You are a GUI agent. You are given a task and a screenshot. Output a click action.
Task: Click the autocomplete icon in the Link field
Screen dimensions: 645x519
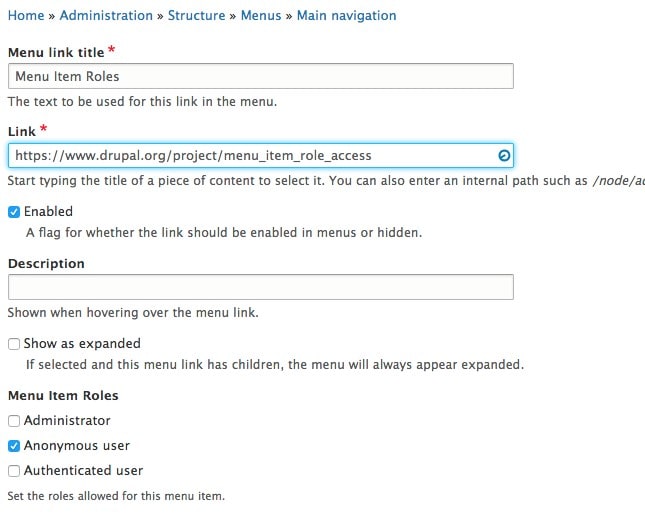504,156
